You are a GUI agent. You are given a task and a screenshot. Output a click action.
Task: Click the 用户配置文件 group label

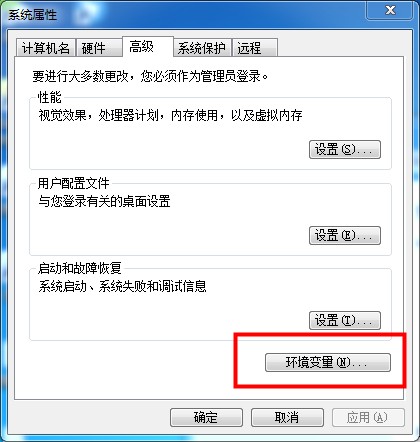[x=73, y=183]
